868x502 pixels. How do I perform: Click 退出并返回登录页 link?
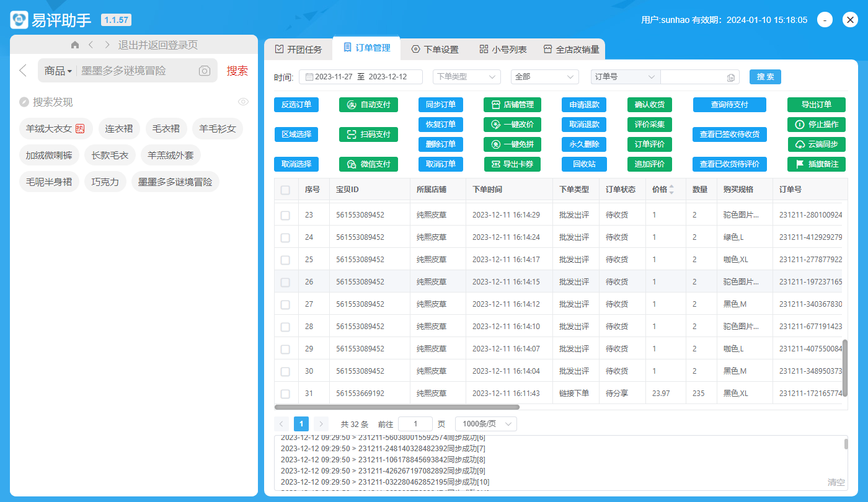157,45
